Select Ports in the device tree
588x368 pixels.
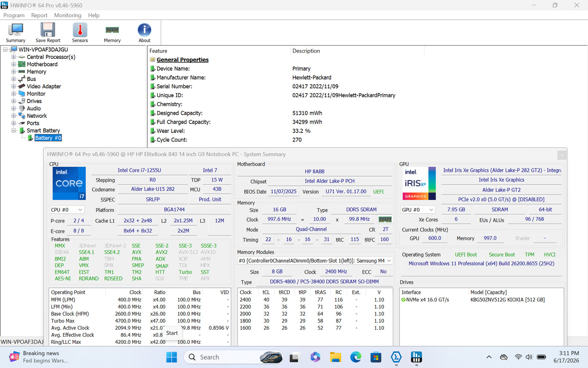33,123
